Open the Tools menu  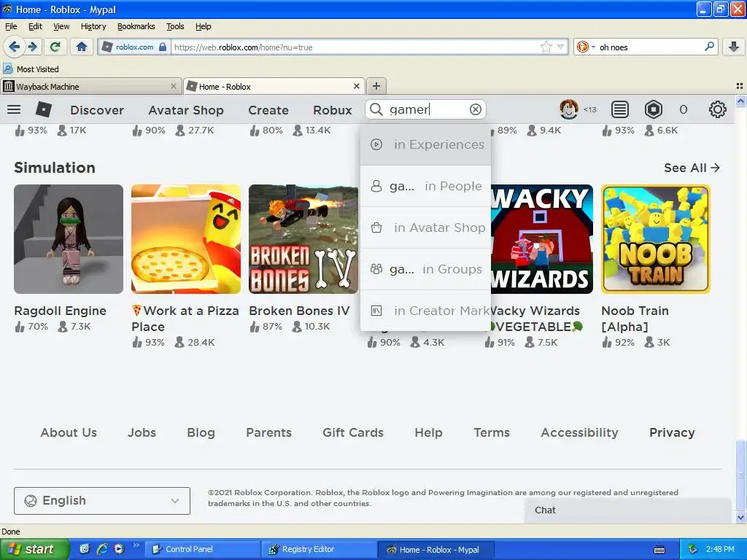click(x=175, y=26)
